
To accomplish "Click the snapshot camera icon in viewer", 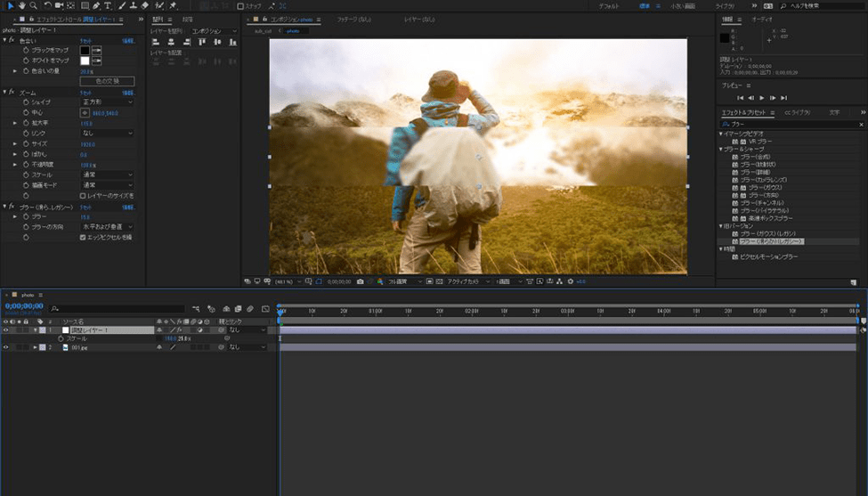I will [x=361, y=281].
